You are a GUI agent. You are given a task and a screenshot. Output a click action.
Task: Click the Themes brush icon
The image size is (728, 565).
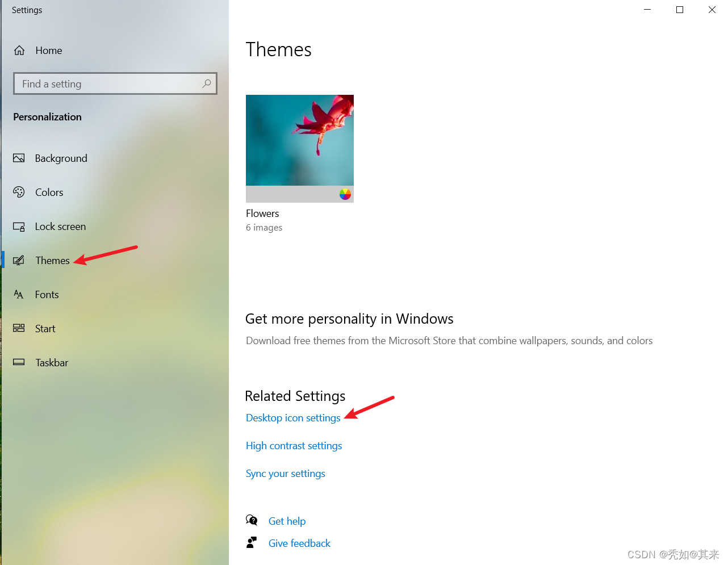click(19, 260)
